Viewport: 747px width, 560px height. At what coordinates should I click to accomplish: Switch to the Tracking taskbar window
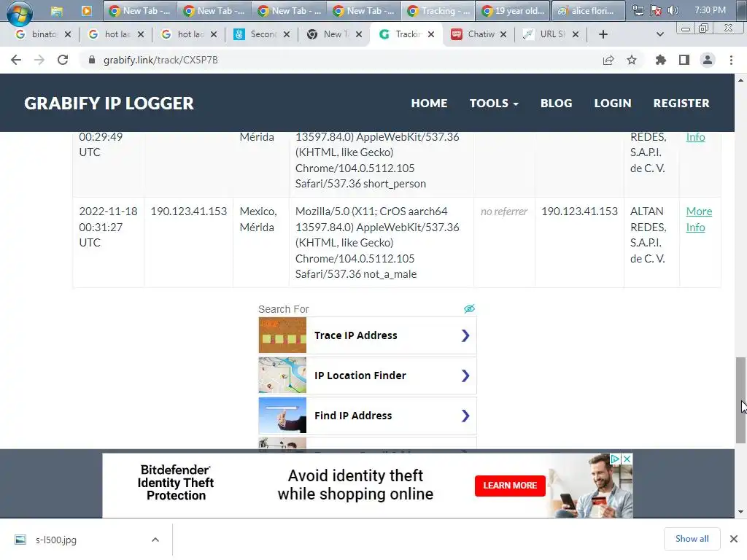point(438,10)
